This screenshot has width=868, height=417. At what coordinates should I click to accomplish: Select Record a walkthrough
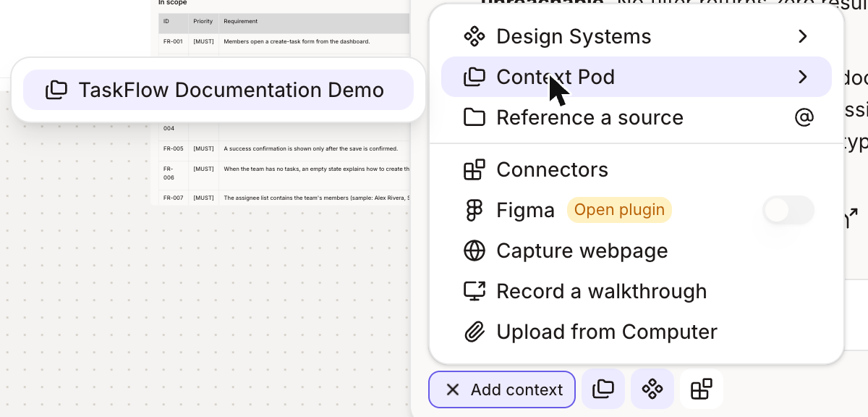637,291
